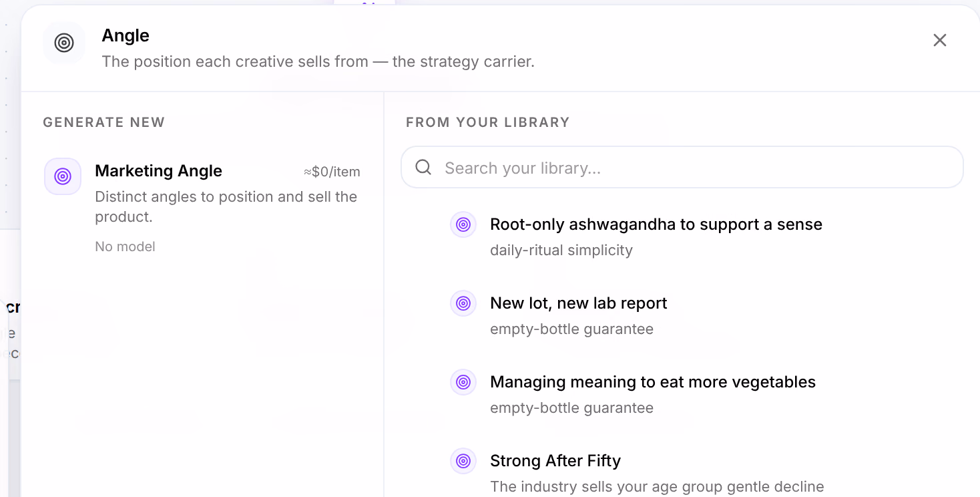Click the icon beside Managing meaning to eat more vegetables
Image resolution: width=980 pixels, height=497 pixels.
pos(463,382)
